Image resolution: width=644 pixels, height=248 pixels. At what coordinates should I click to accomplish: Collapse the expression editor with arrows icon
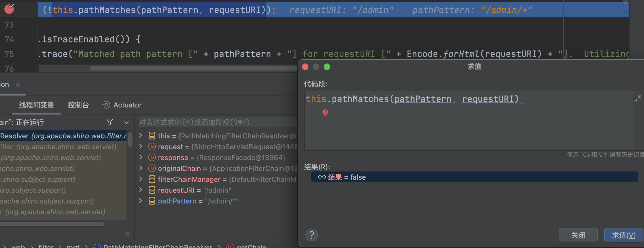[637, 98]
